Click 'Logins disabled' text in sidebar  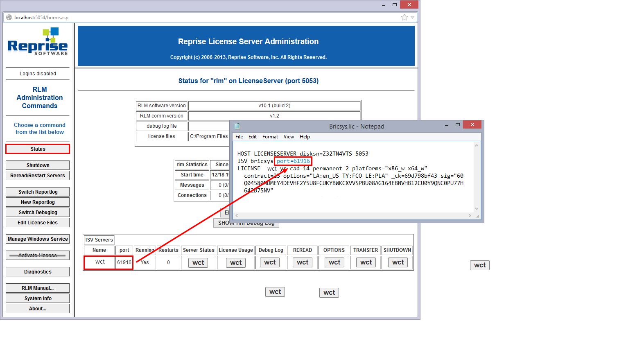[38, 74]
